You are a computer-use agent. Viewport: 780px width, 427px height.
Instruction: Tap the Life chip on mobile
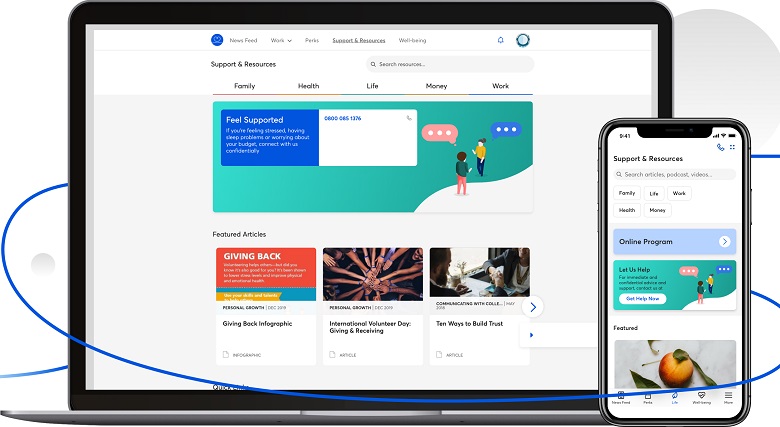coord(654,194)
